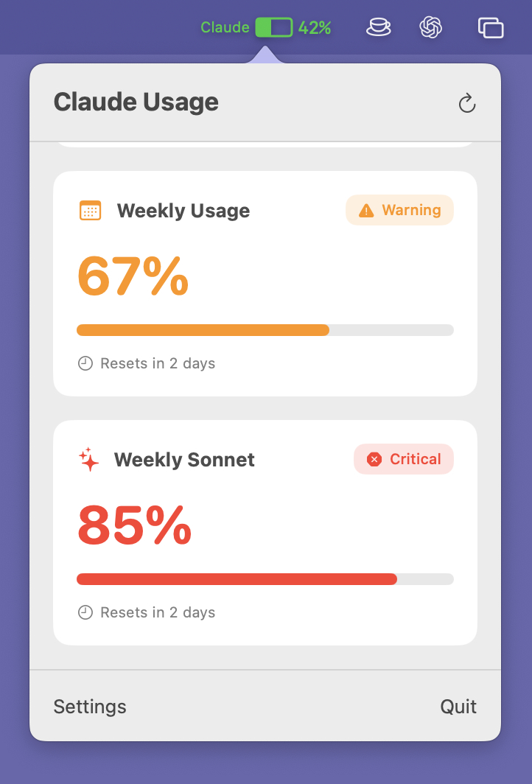Click the Claude battery icon in menu bar

273,28
